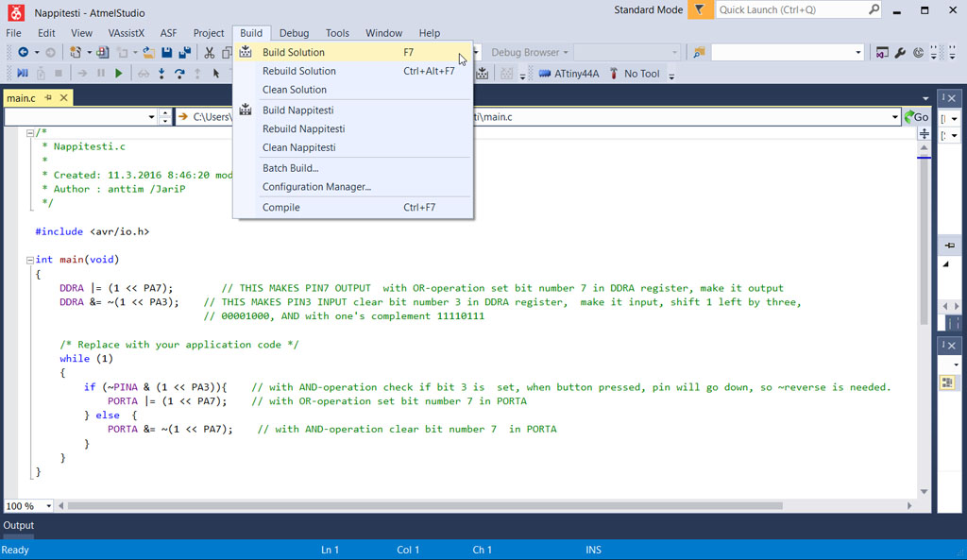Open the Tools menu
Image resolution: width=967 pixels, height=560 pixels.
(337, 33)
